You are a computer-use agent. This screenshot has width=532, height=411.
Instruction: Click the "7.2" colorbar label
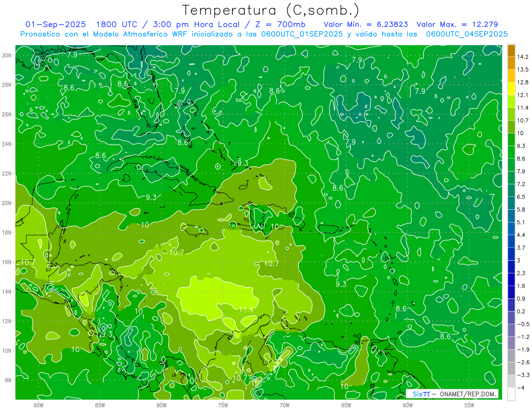521,184
